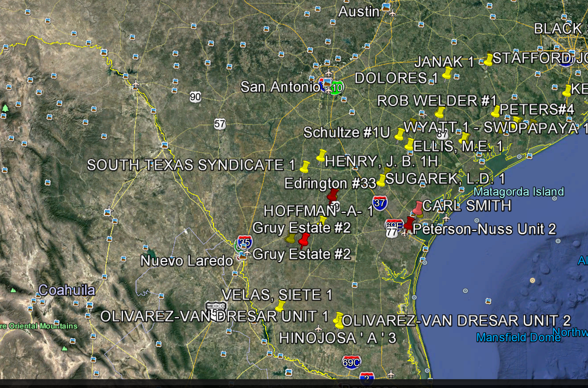Click the ELLIS, M.E. 1 pushpin
Screen dimensions: 588x388
[409, 144]
